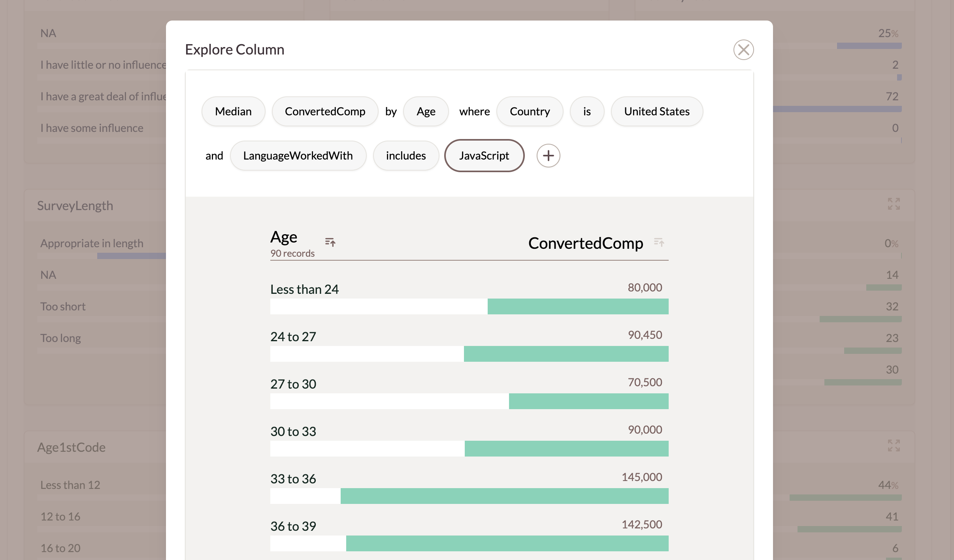Edit the JavaScript filter value
The width and height of the screenshot is (954, 560).
484,156
